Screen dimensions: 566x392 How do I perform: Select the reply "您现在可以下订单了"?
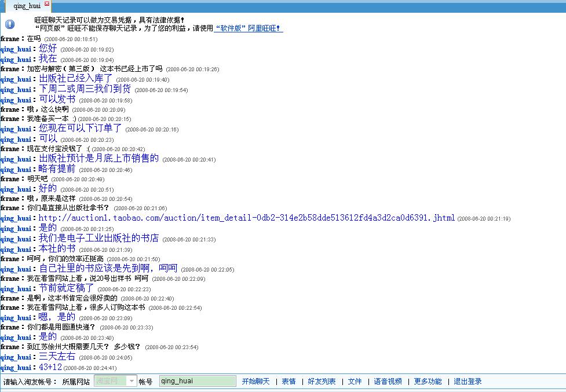click(x=80, y=129)
